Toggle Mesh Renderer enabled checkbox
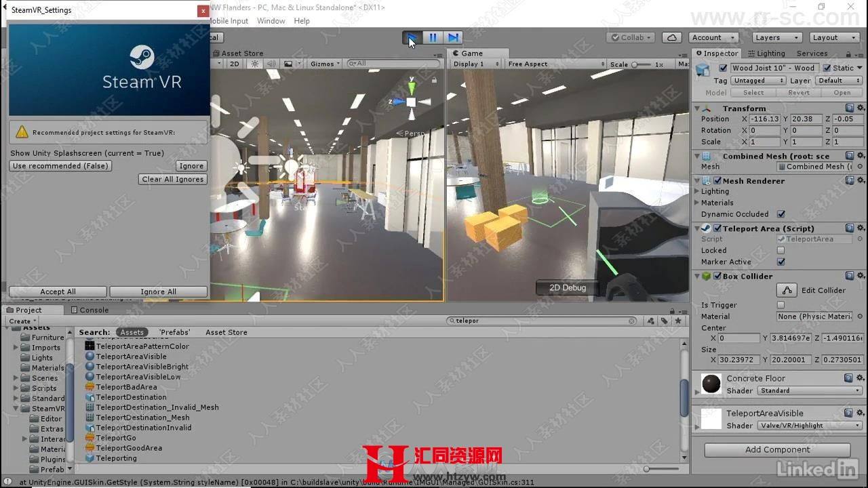Viewport: 868px width, 488px height. coord(717,181)
